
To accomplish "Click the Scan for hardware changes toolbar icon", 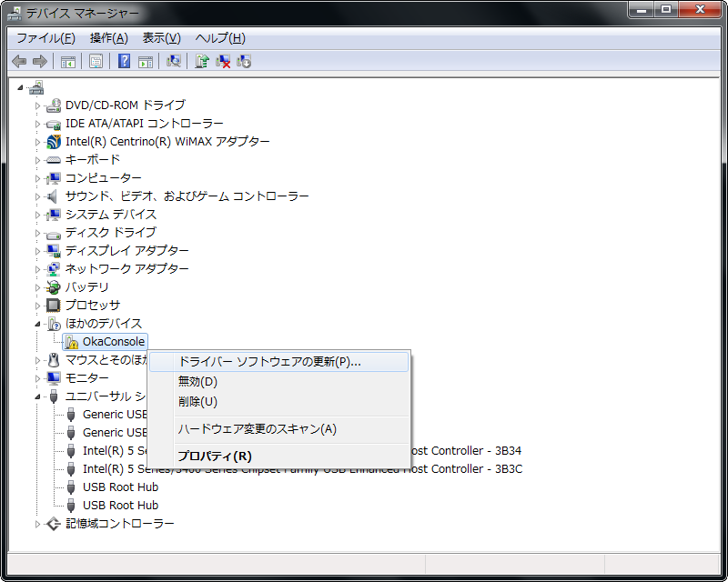I will 174,61.
